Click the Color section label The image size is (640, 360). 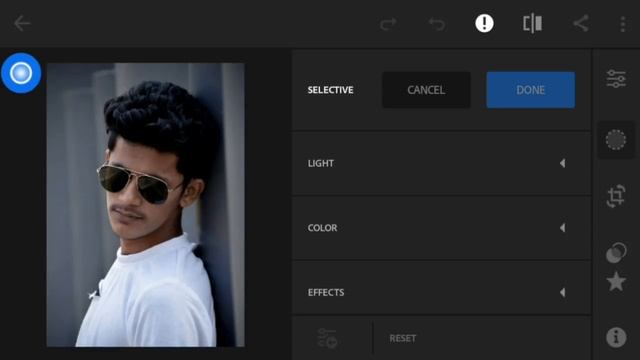pyautogui.click(x=322, y=228)
